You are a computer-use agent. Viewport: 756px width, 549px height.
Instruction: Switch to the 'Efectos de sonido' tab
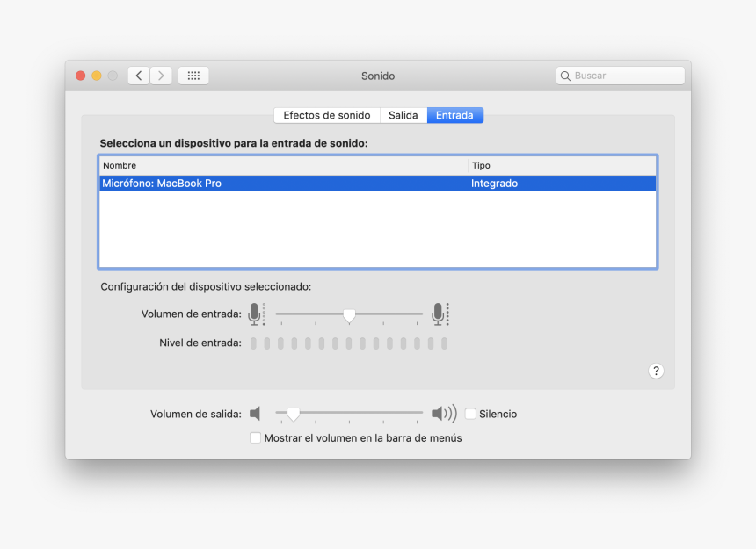pos(327,115)
